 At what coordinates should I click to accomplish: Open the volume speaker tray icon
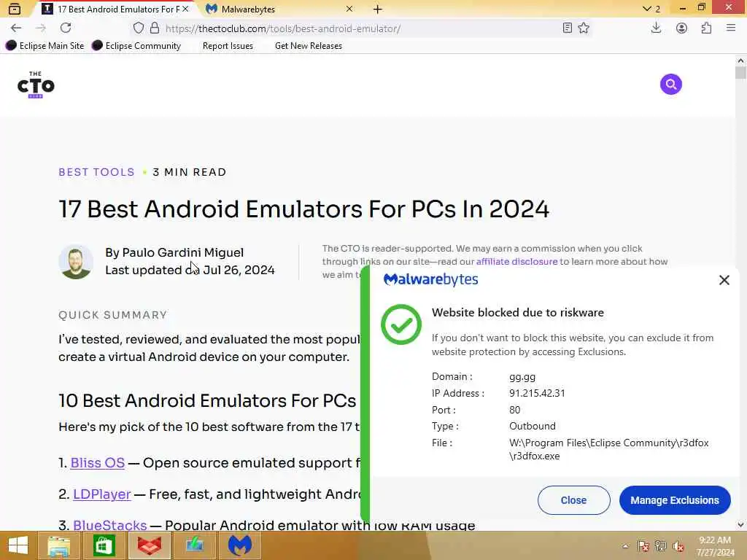(678, 546)
